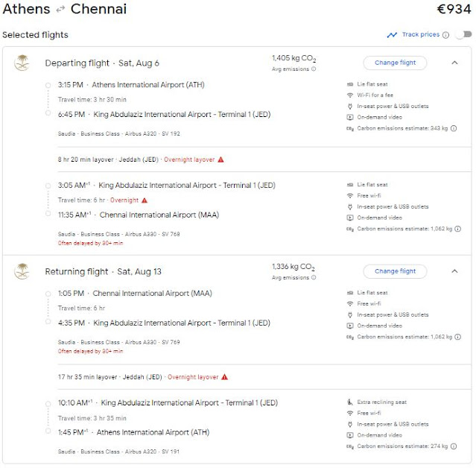This screenshot has height=468, width=476.
Task: Collapse the departing flight details
Action: pyautogui.click(x=454, y=63)
